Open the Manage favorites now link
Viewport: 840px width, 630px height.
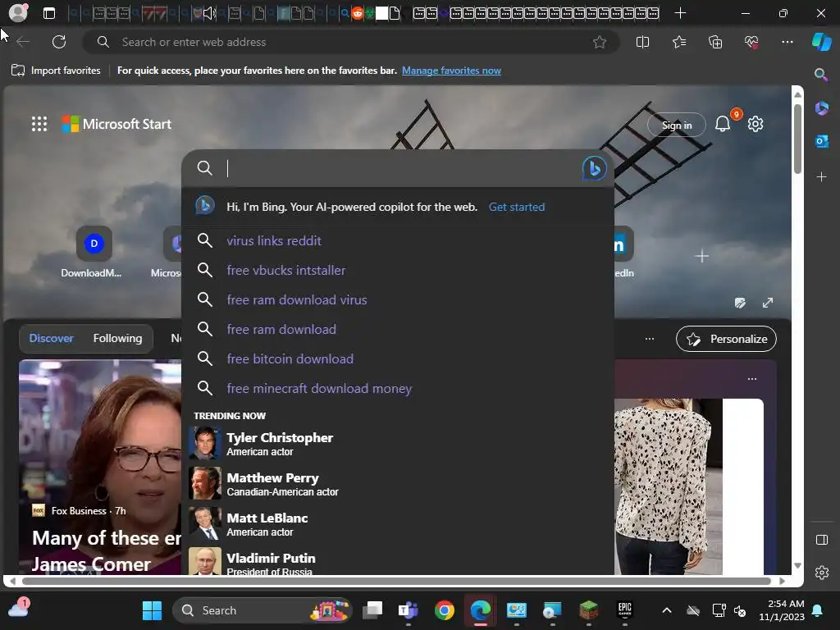(451, 71)
